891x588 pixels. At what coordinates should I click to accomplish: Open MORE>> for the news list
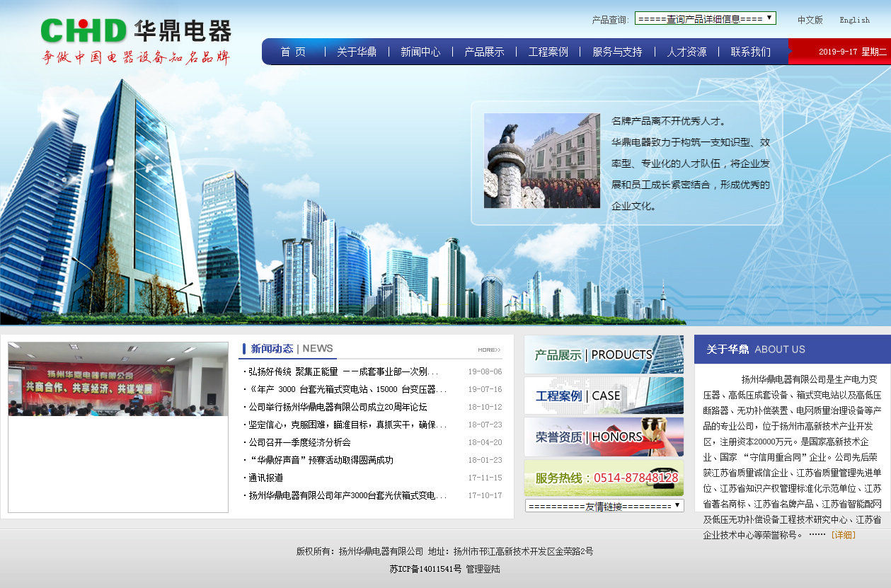click(489, 350)
